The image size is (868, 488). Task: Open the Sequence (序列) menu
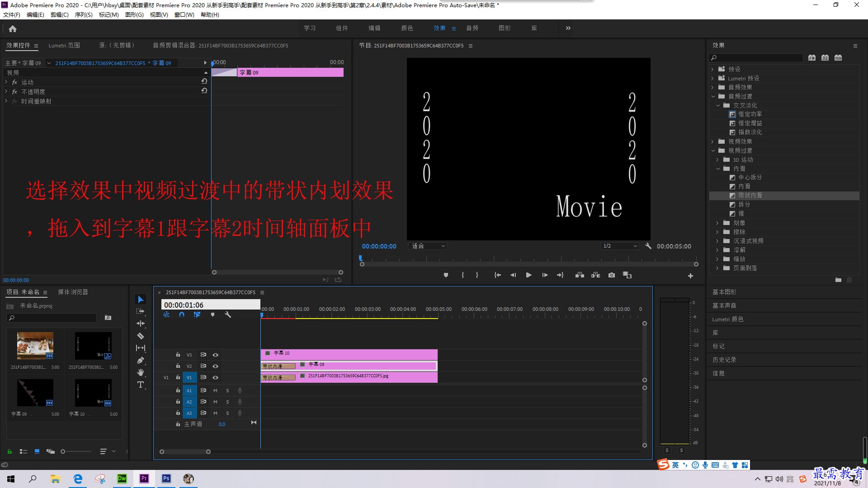[x=84, y=14]
